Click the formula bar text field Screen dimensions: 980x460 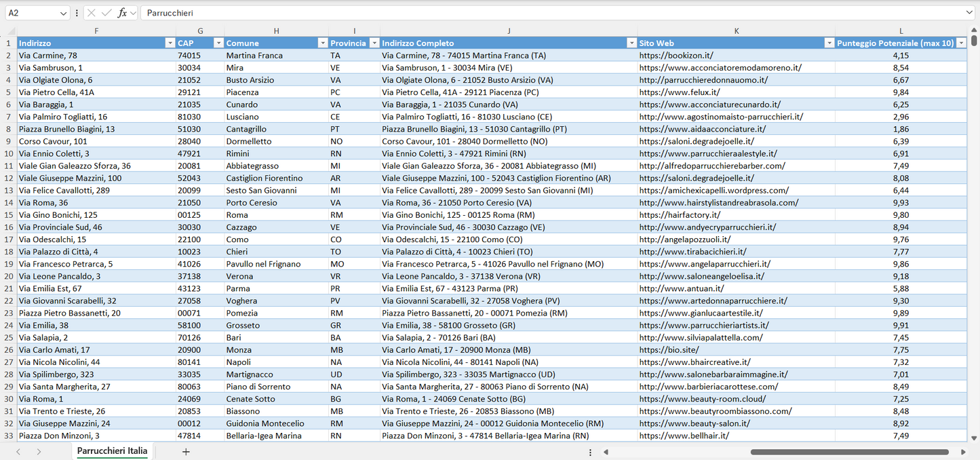[543, 13]
